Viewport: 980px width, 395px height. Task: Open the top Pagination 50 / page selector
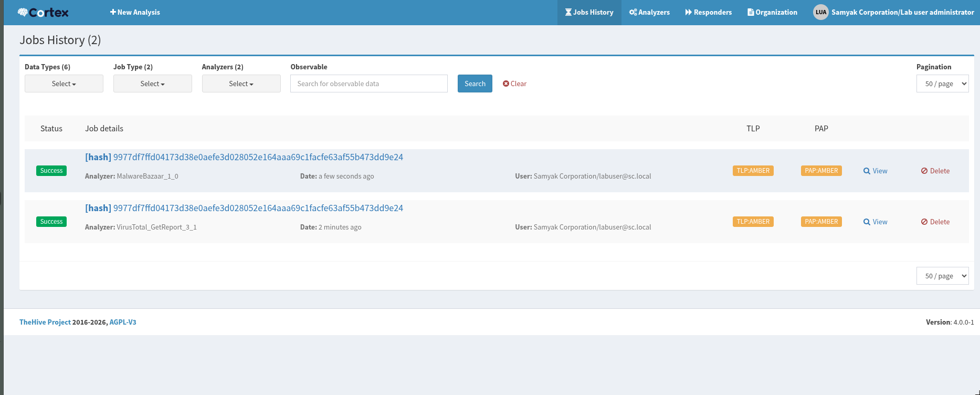(943, 84)
